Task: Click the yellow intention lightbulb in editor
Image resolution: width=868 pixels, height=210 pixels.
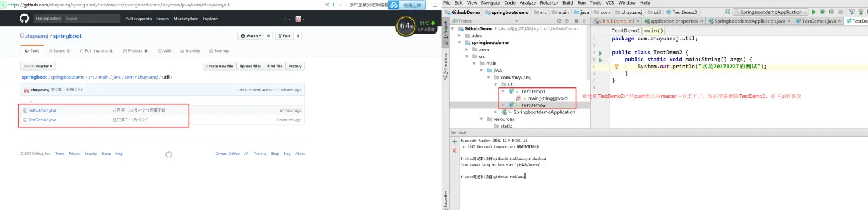Action: click(617, 67)
